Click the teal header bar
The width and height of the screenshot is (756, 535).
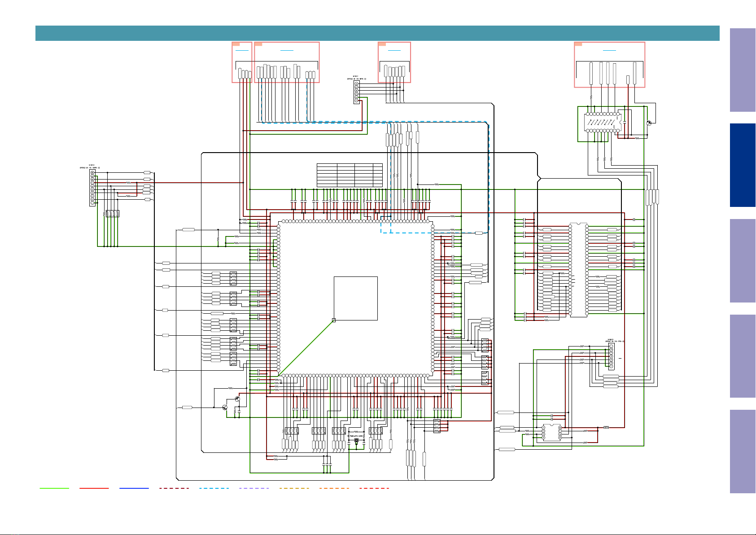tap(377, 33)
